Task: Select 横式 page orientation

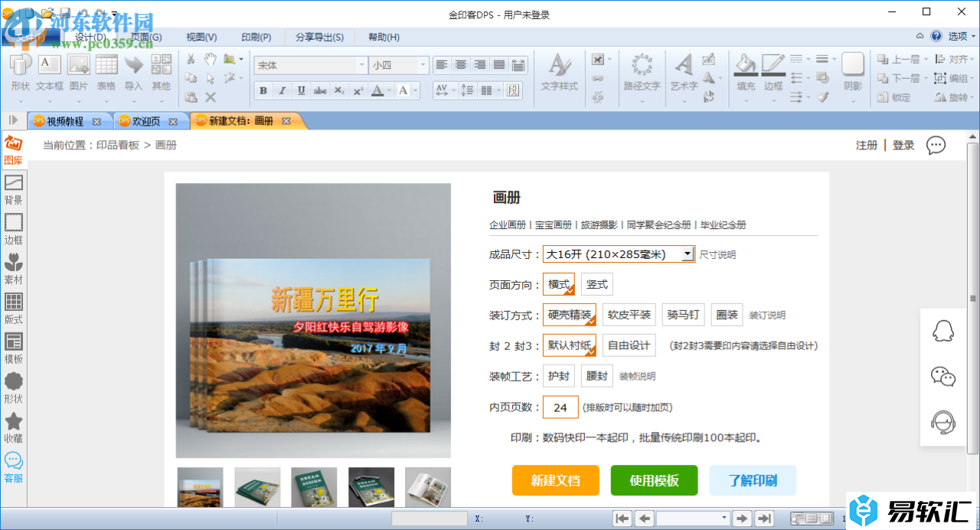Action: [559, 284]
